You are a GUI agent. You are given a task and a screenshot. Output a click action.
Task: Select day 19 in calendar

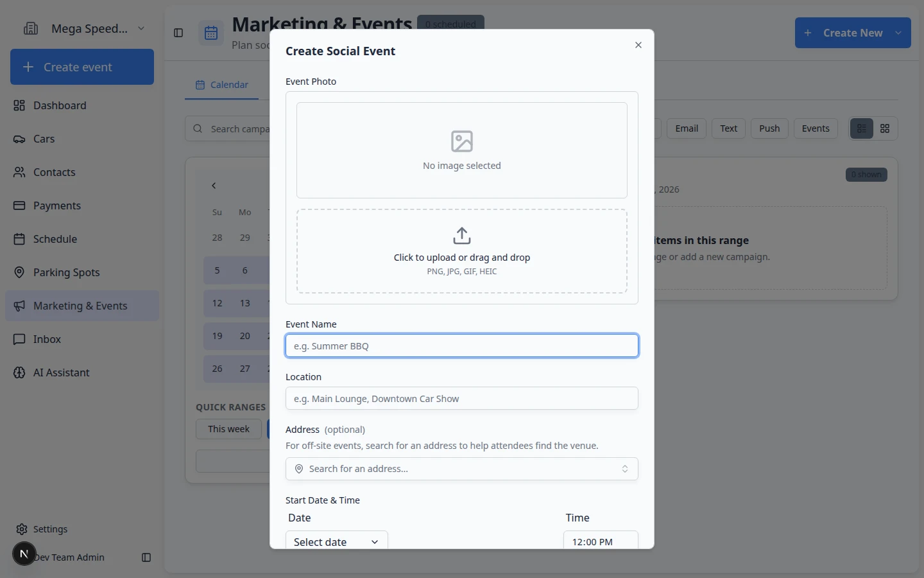click(217, 336)
